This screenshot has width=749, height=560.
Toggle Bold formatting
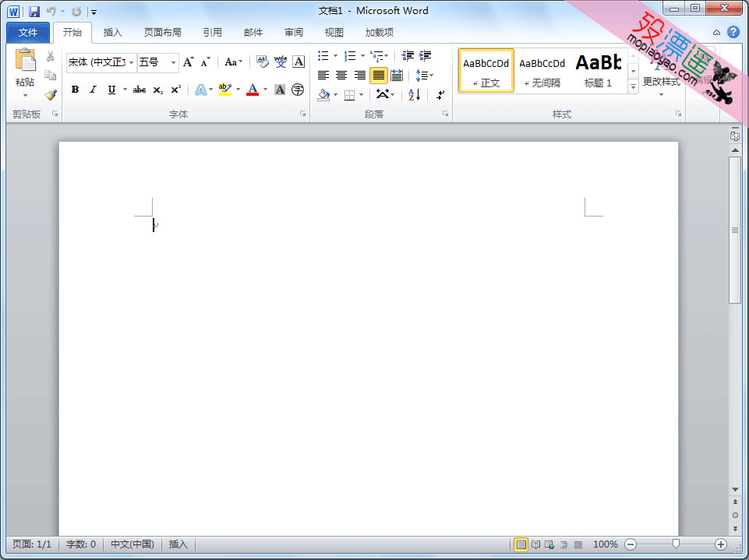click(x=75, y=90)
